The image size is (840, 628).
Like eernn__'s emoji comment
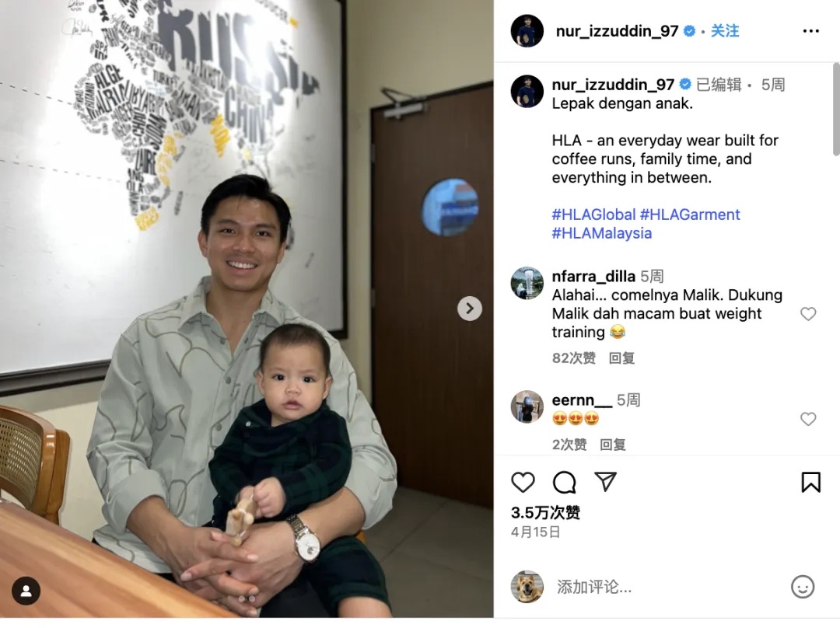pyautogui.click(x=808, y=419)
